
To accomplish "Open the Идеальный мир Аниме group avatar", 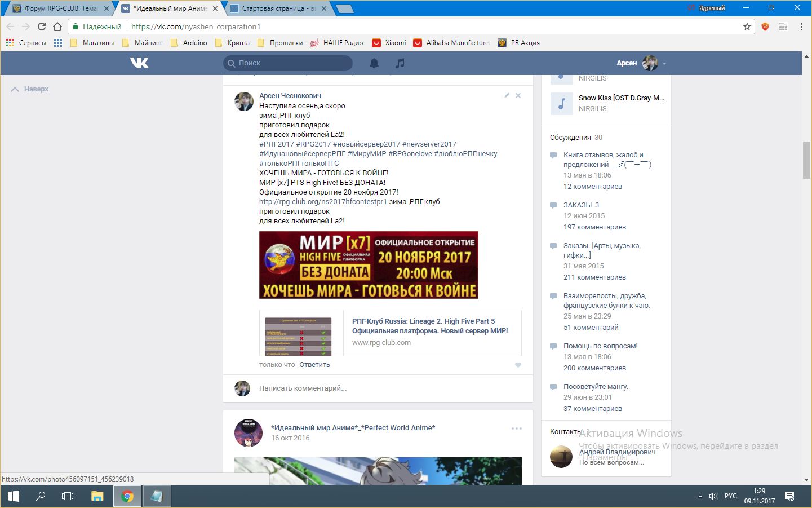I will [249, 433].
